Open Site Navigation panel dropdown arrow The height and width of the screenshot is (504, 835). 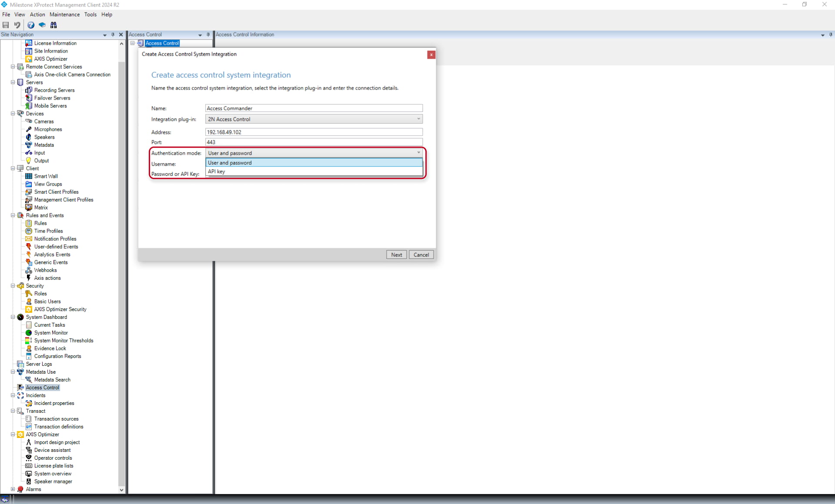click(x=105, y=35)
